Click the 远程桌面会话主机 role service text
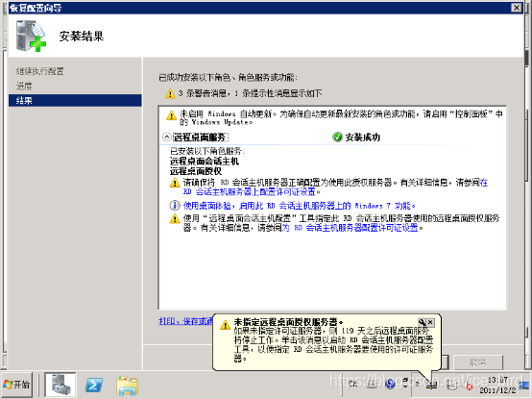Viewport: 532px width, 399px height. [205, 161]
